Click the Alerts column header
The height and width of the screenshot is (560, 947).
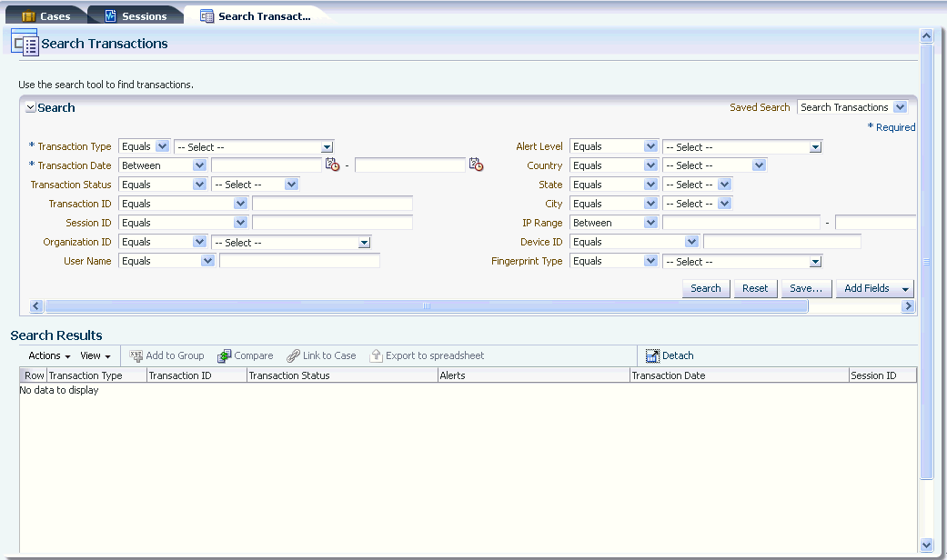click(x=534, y=375)
